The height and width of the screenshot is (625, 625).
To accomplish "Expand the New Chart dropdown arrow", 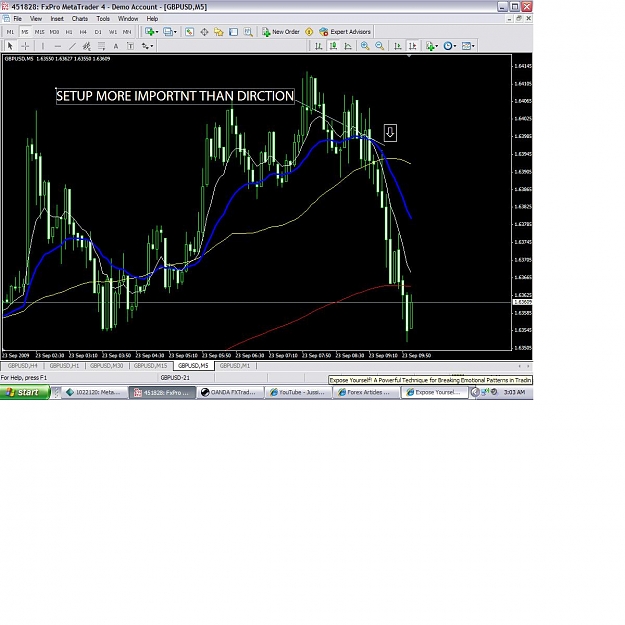I will click(157, 32).
